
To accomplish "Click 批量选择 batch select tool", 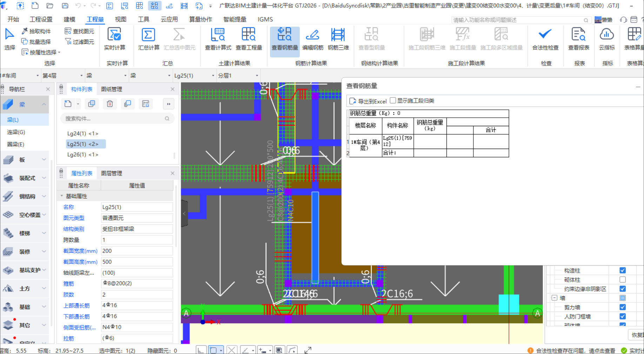I will pos(36,42).
